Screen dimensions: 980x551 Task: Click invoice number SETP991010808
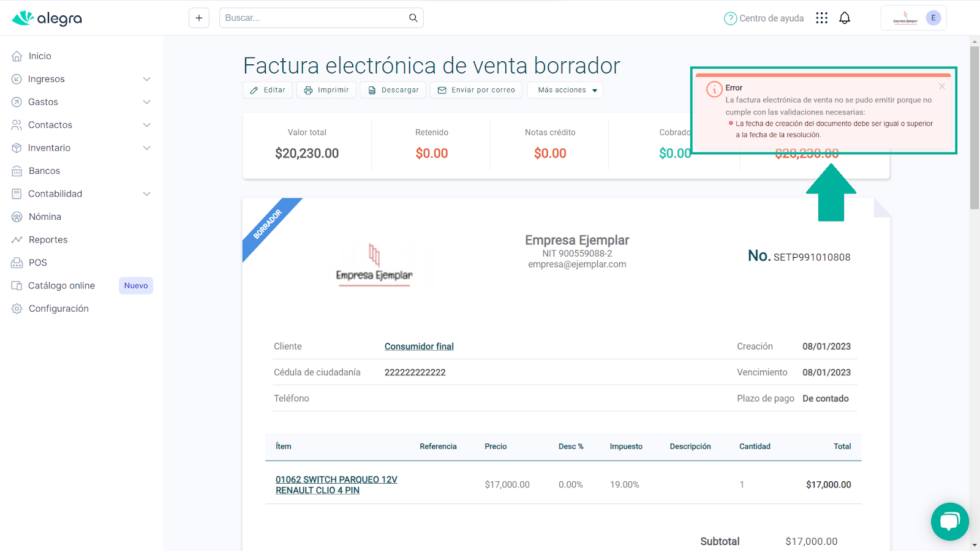812,257
